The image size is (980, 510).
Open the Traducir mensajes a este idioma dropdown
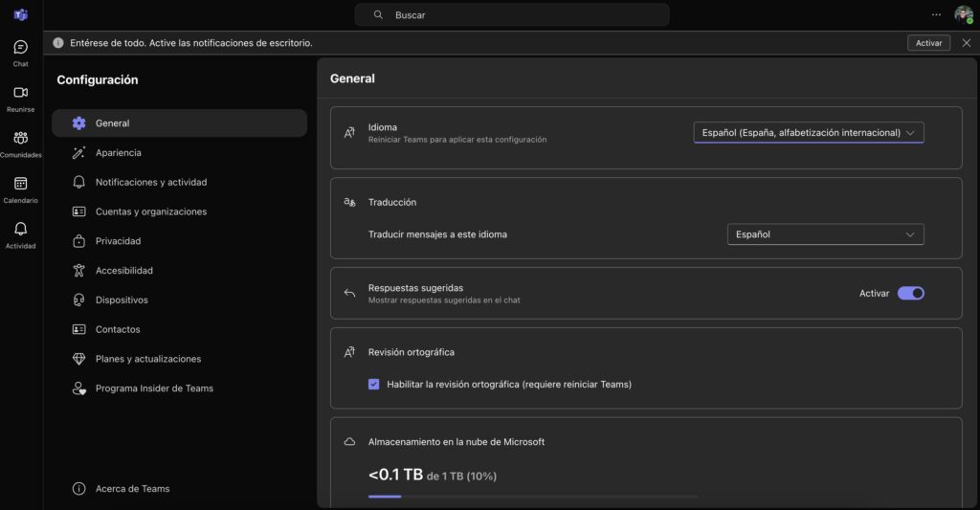click(826, 234)
